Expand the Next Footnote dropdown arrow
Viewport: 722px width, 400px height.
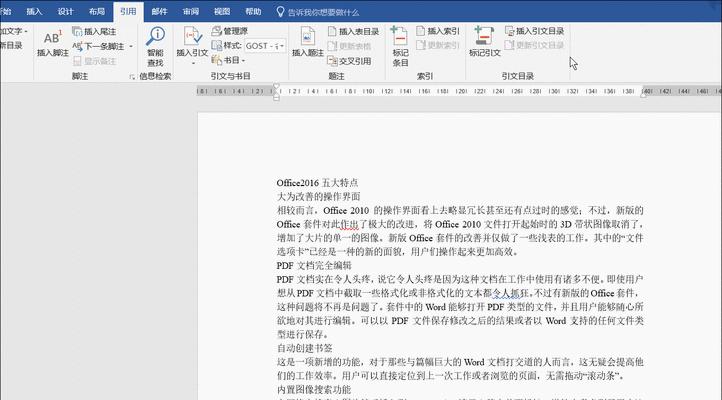[131, 46]
